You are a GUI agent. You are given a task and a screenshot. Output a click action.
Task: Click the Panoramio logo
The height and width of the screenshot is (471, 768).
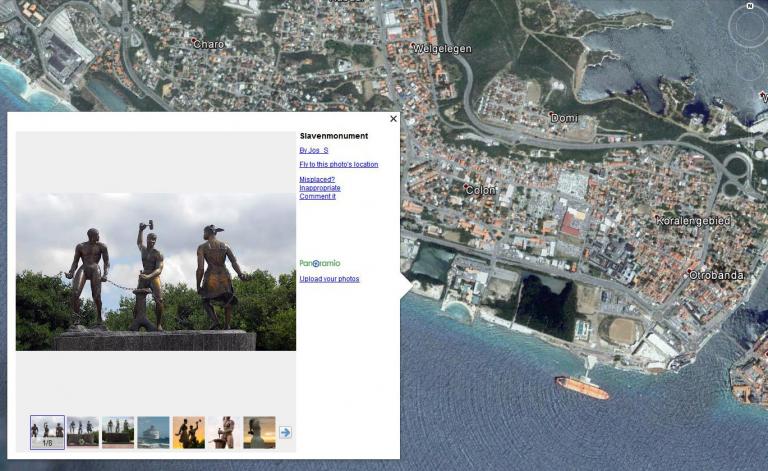320,263
